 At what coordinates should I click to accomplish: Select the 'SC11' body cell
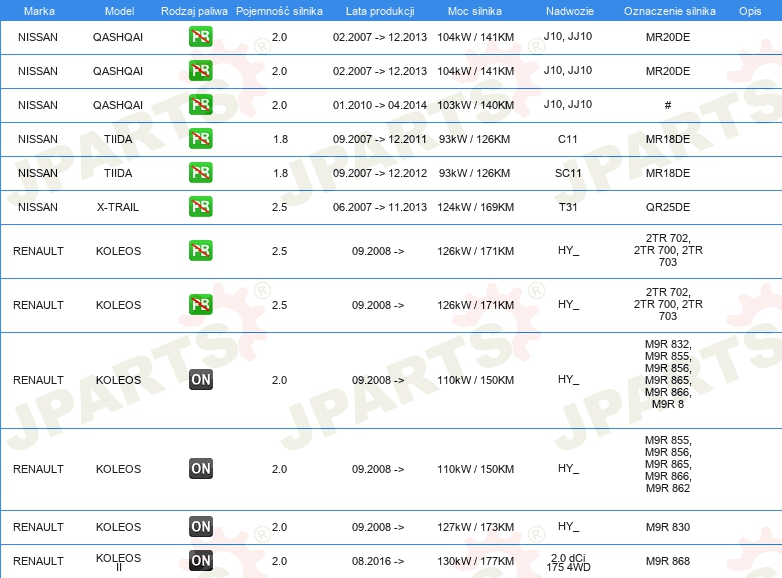click(x=568, y=173)
